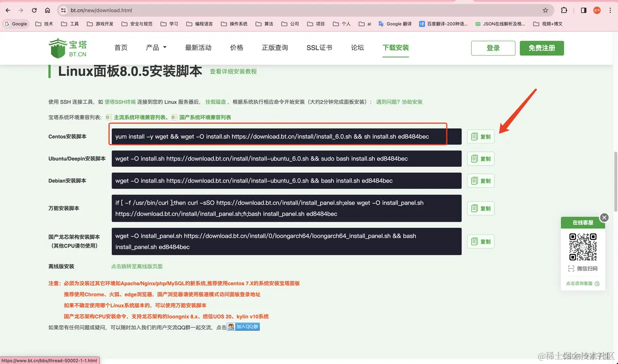
Task: Open the 遇到问题?协助安装 link
Action: click(x=399, y=102)
